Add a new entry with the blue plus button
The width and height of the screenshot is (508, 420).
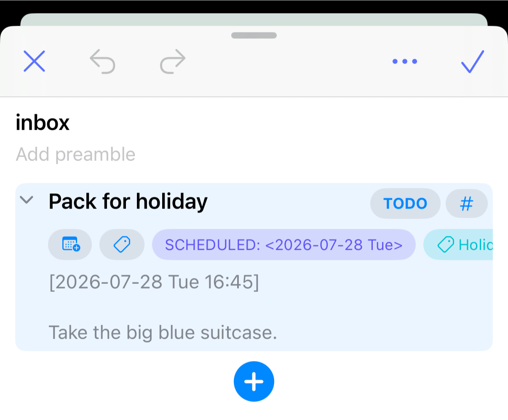(x=254, y=381)
